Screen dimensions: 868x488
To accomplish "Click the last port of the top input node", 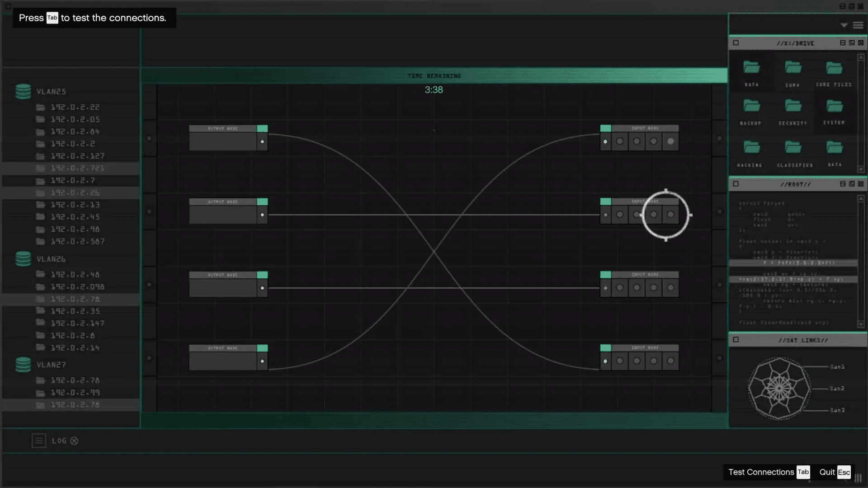I will 670,141.
